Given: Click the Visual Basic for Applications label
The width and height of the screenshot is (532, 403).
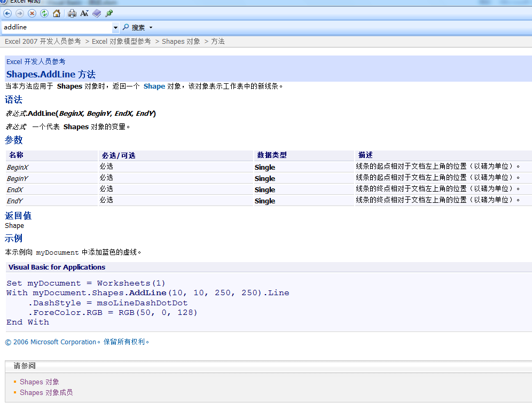Looking at the screenshot, I should tap(57, 267).
